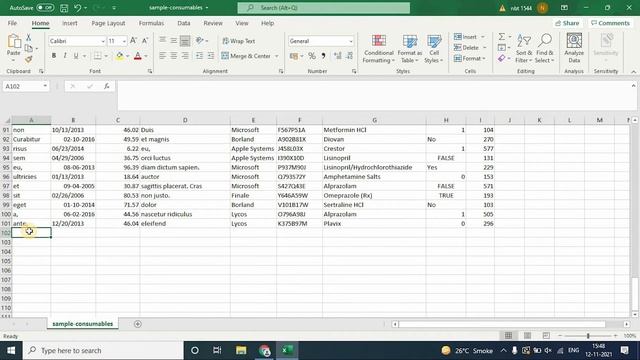Switch to the Review tab
The width and height of the screenshot is (640, 360).
click(x=213, y=23)
